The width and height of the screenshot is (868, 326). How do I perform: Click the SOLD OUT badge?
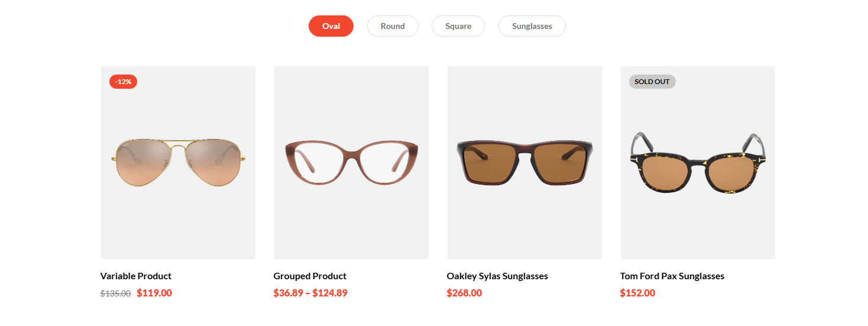pyautogui.click(x=652, y=82)
